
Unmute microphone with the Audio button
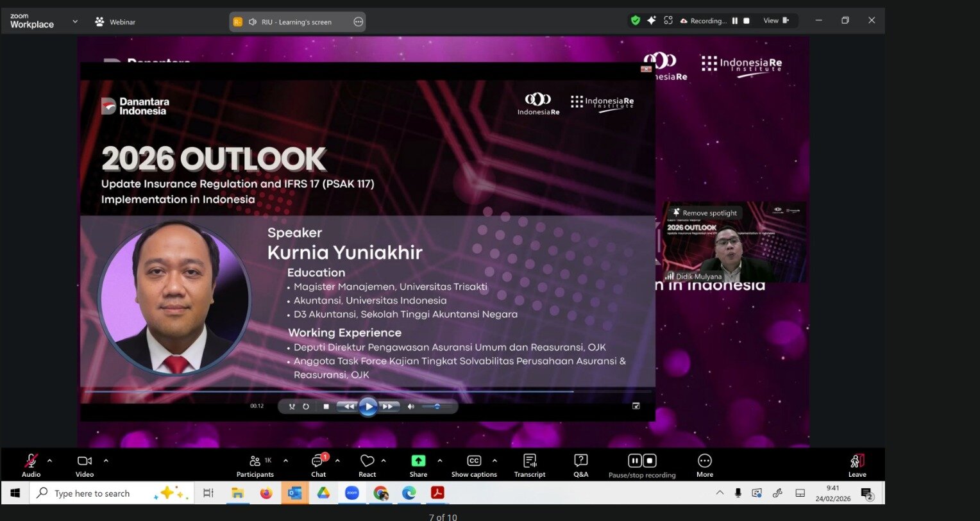coord(31,464)
